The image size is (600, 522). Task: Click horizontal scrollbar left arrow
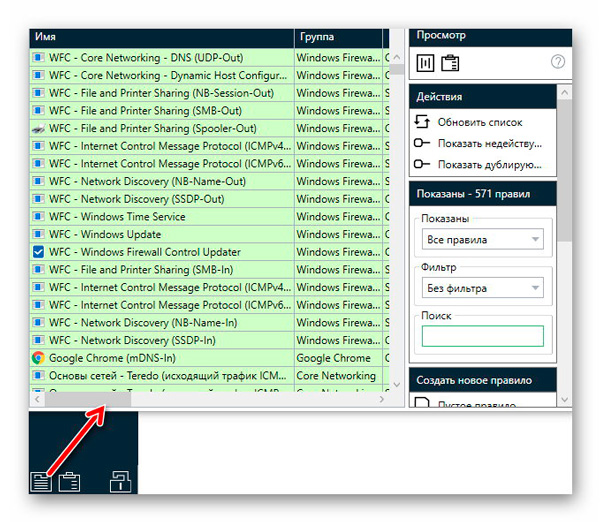(x=37, y=399)
